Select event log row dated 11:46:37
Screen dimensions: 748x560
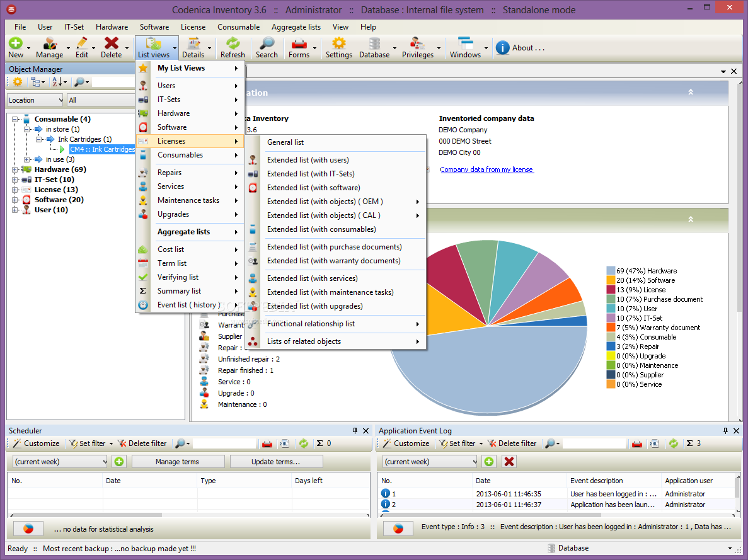(x=557, y=504)
